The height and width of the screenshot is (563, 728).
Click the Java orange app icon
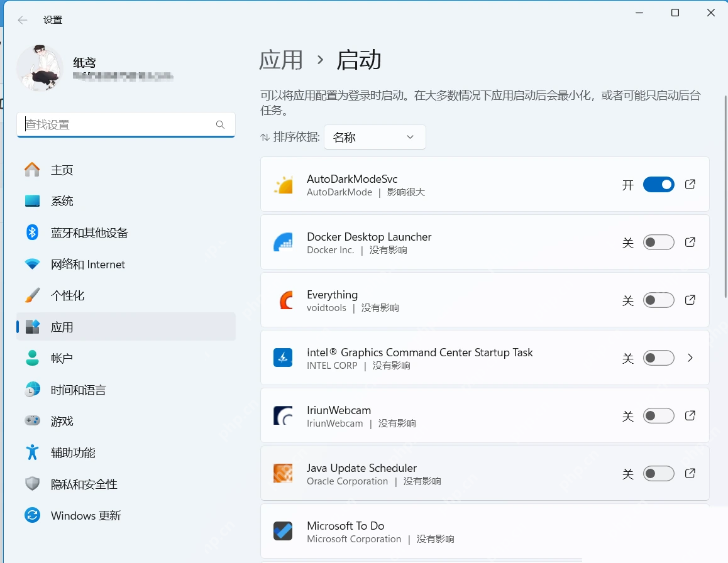pos(283,473)
